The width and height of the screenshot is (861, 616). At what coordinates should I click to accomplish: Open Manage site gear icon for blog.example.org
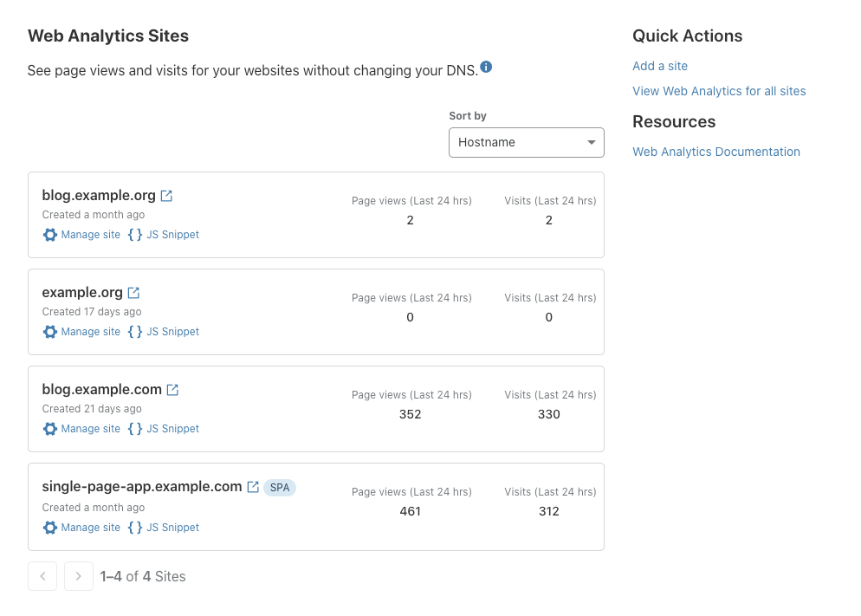pyautogui.click(x=50, y=235)
